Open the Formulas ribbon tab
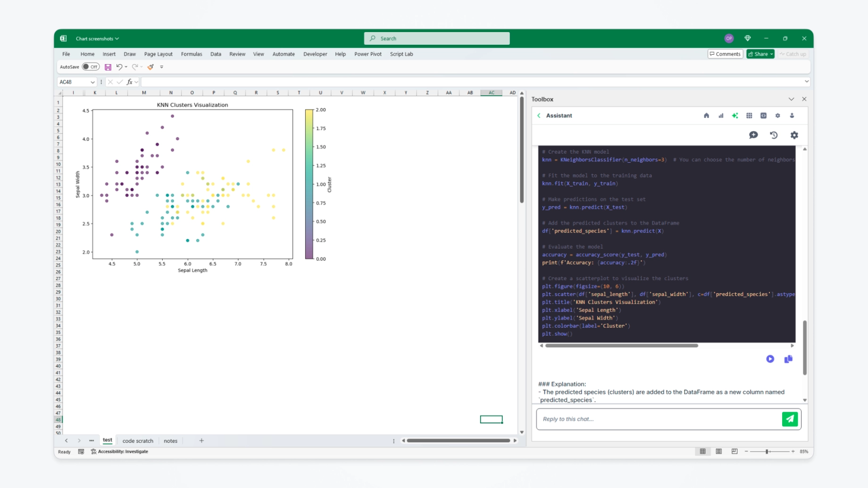 pyautogui.click(x=192, y=54)
